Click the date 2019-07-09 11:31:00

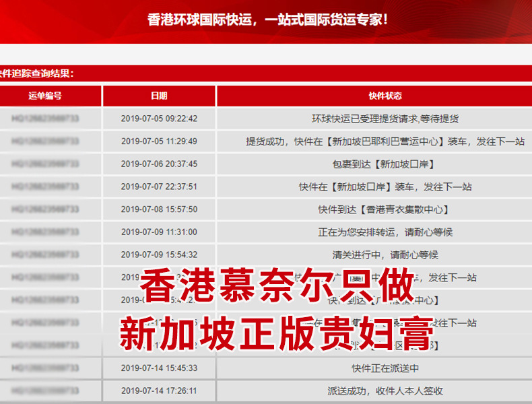pyautogui.click(x=159, y=232)
